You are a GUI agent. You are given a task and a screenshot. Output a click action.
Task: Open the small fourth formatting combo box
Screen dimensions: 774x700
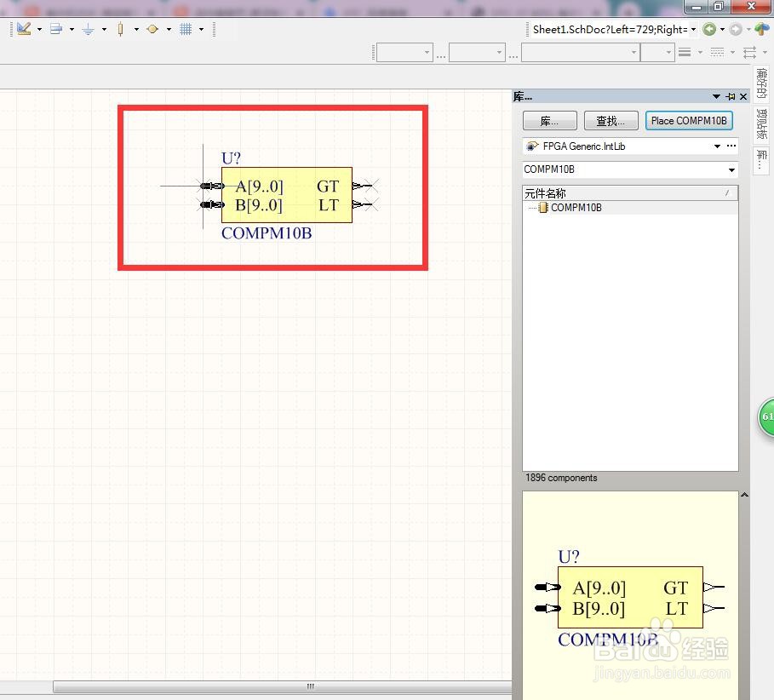pos(657,52)
